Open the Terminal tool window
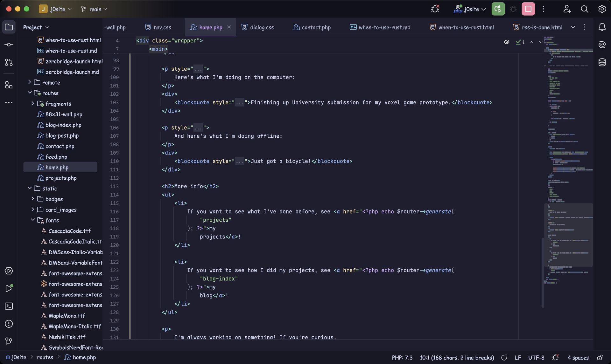The height and width of the screenshot is (364, 611). pyautogui.click(x=9, y=306)
